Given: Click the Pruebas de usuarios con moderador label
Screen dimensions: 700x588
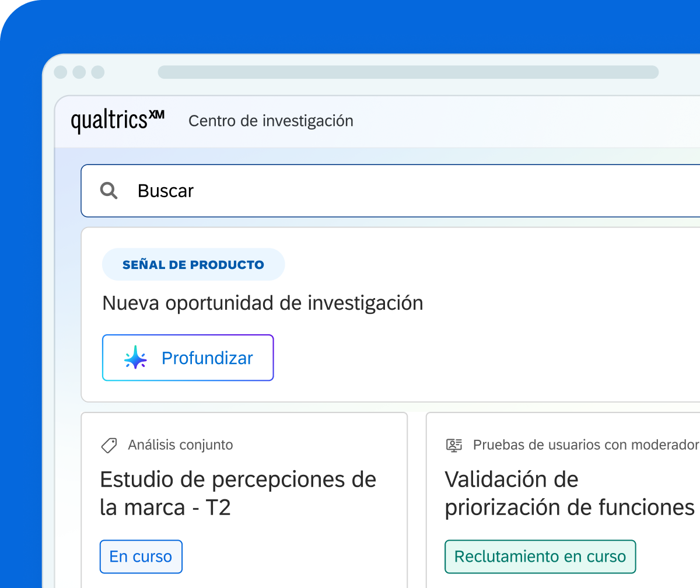Looking at the screenshot, I should tap(586, 445).
